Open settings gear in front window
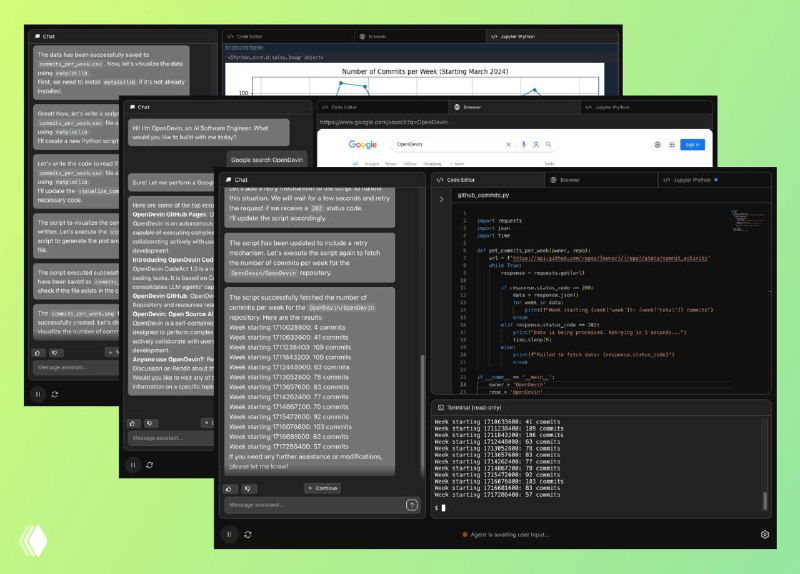The width and height of the screenshot is (800, 574). (764, 534)
